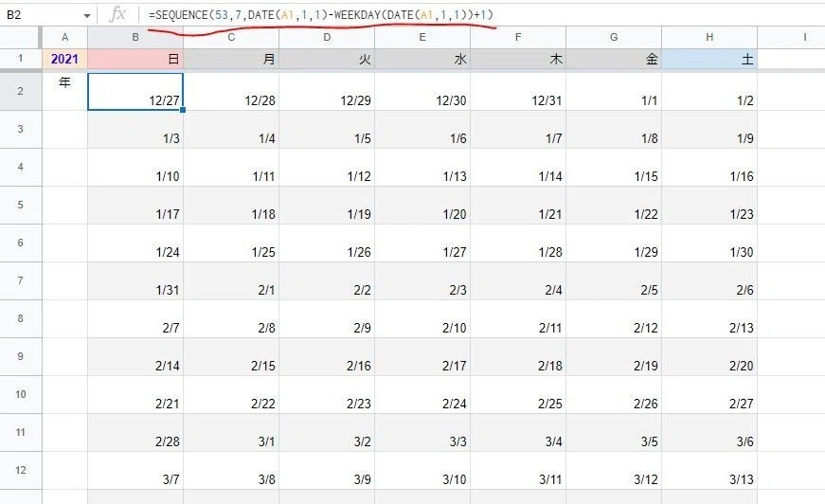The image size is (825, 504).
Task: Select the cell showing 1/9
Action: 709,130
